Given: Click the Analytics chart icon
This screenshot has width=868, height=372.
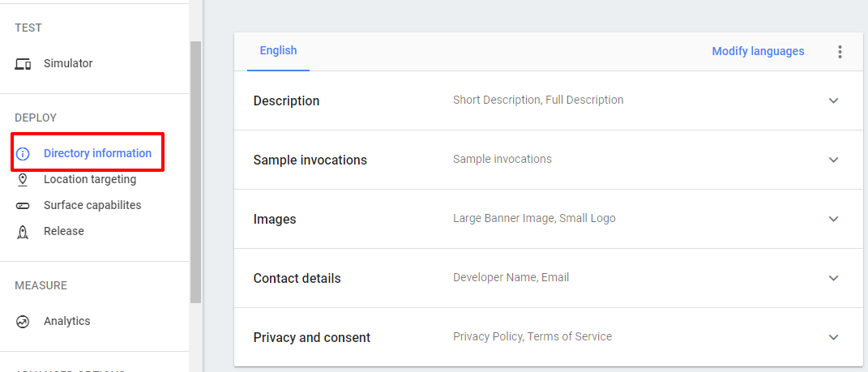Looking at the screenshot, I should click(23, 322).
